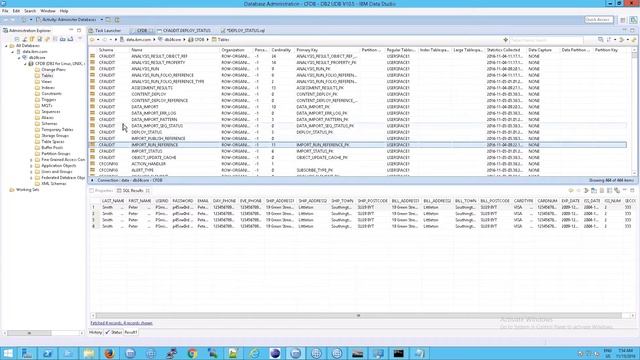Collapse the CFDB database node
Screen dimensions: 640x360
tap(25, 64)
